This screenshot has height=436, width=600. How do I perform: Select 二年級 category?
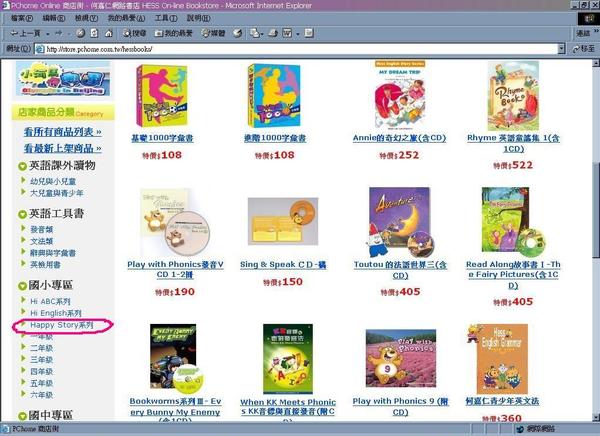[x=41, y=348]
